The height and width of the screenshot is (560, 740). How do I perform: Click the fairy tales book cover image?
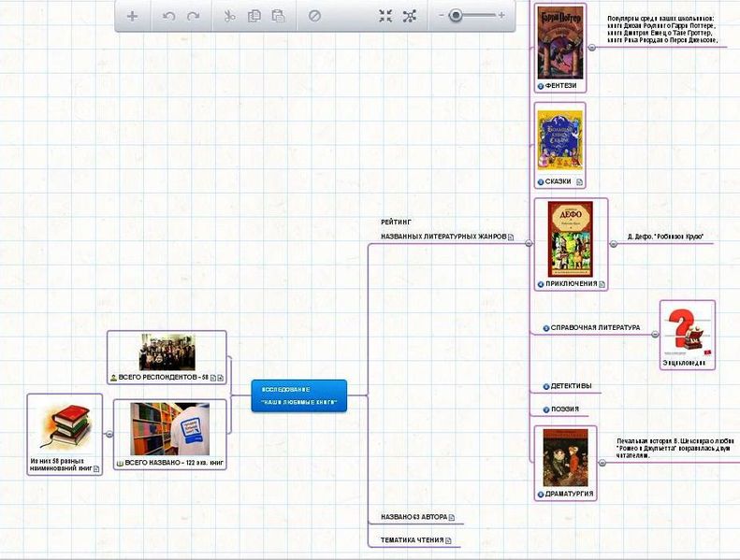tap(560, 140)
